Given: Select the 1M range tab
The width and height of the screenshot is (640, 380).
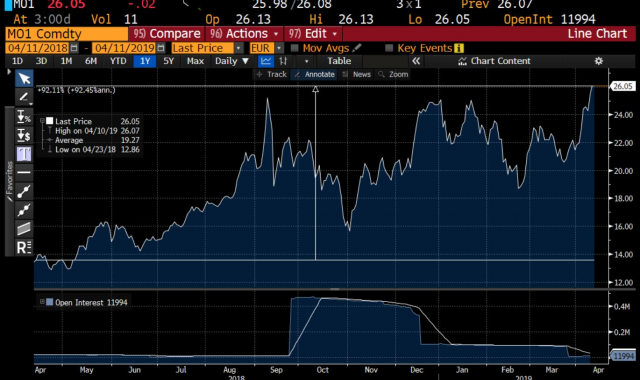Looking at the screenshot, I should (x=66, y=61).
